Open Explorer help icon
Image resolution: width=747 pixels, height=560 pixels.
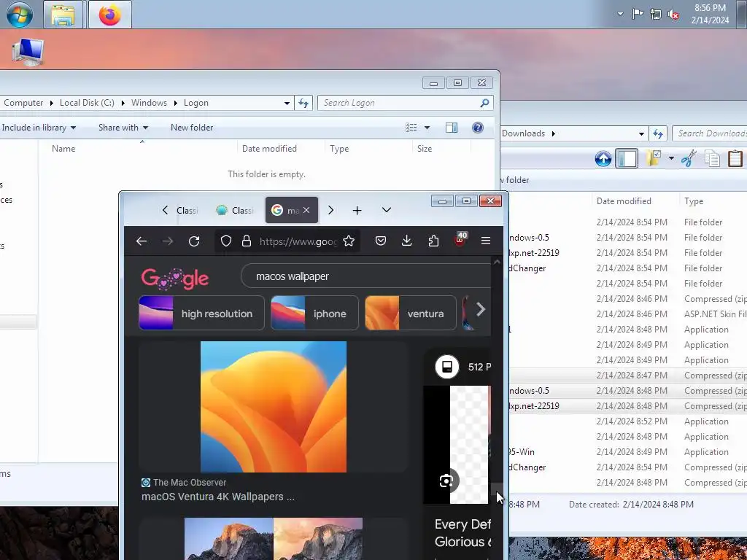coord(477,128)
